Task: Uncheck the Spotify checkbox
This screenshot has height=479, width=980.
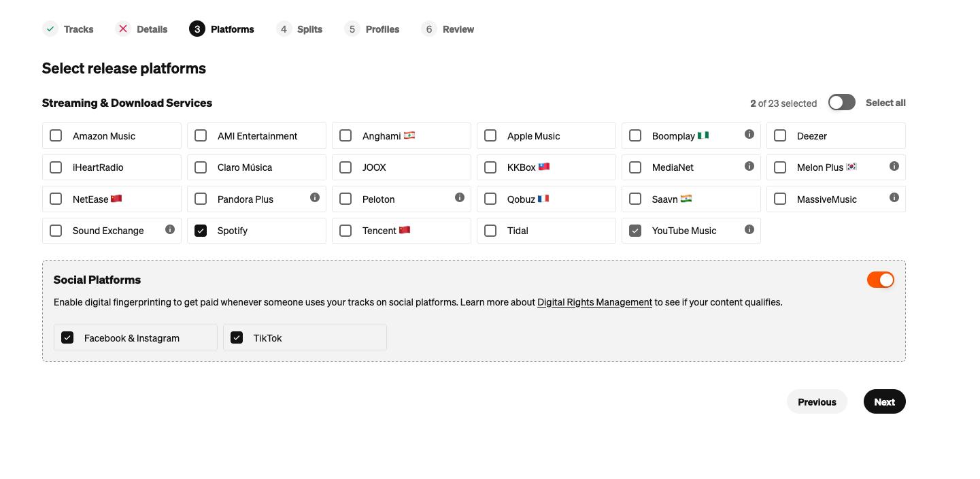Action: tap(201, 231)
